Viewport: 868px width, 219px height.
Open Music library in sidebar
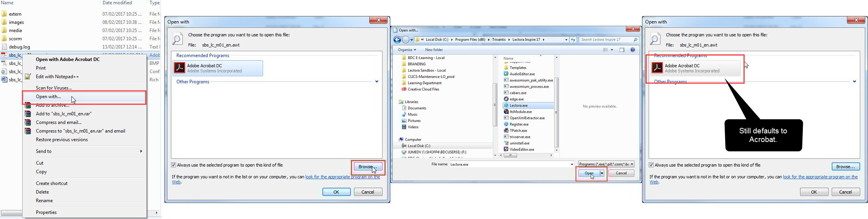tap(413, 114)
